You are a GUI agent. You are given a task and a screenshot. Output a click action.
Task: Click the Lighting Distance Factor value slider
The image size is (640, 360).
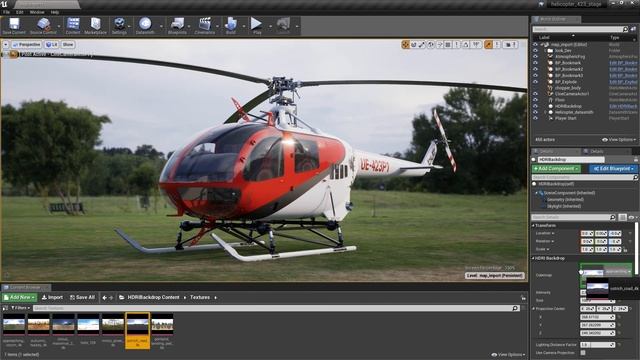click(597, 345)
